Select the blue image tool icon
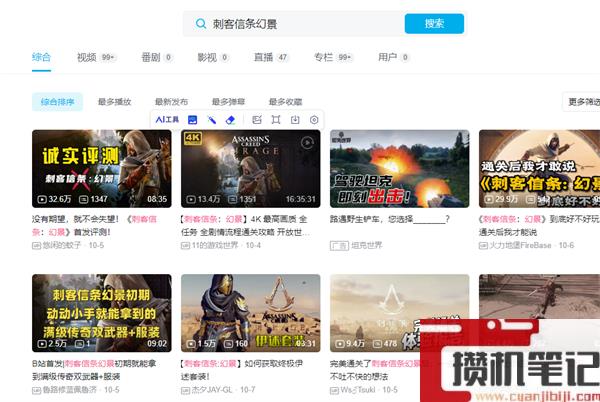Viewport: 600px width, 402px height. (x=192, y=120)
